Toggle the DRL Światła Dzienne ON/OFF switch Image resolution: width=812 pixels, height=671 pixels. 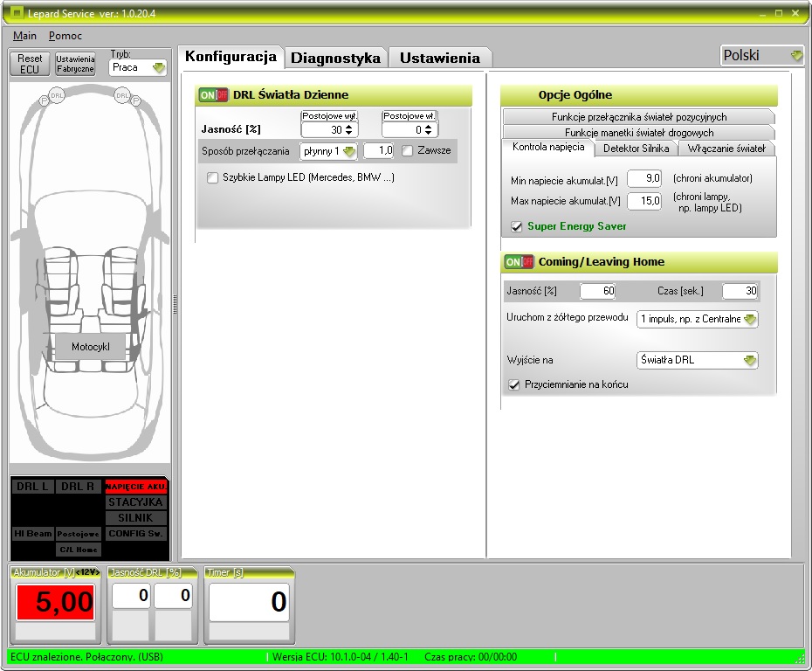(213, 94)
